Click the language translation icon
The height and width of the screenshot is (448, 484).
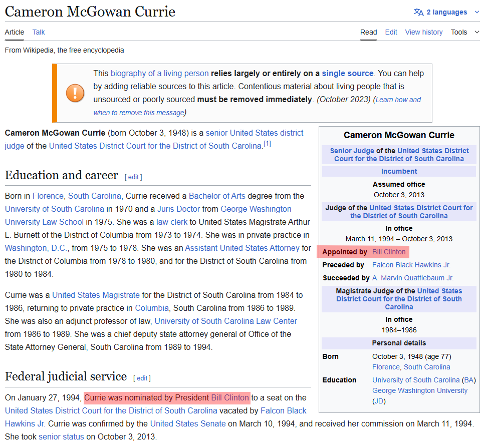(x=418, y=12)
